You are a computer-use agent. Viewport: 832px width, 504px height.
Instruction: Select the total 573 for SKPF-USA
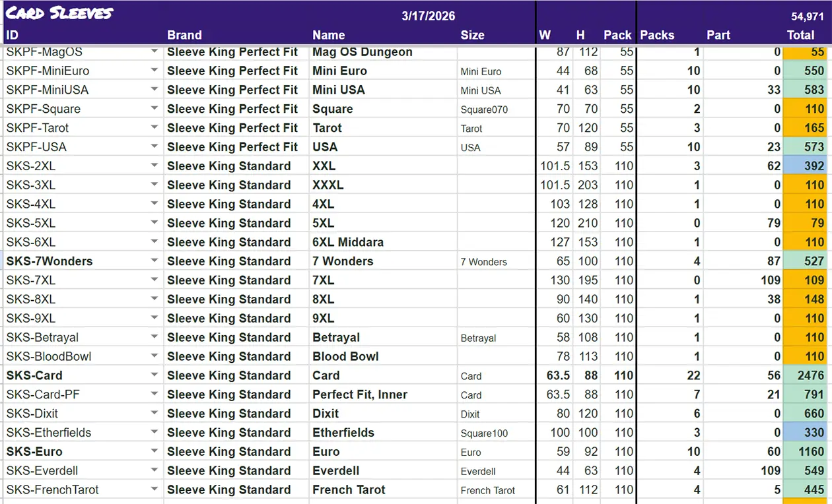805,146
